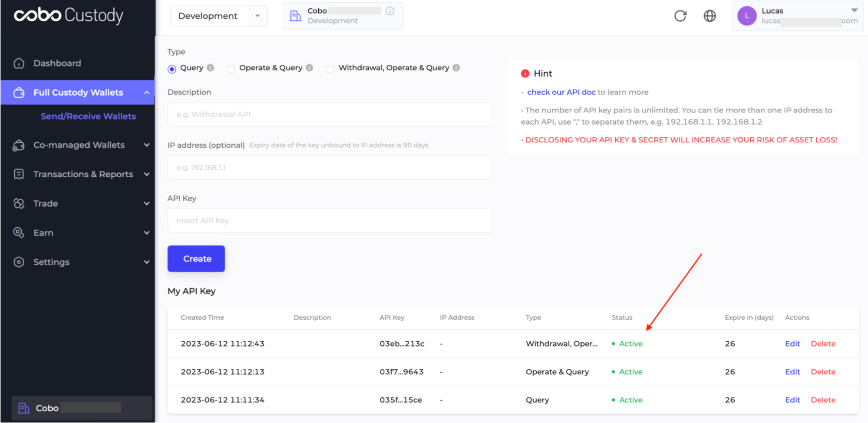Expand the Earn chevron
Viewport: 868px width, 423px height.
pyautogui.click(x=147, y=233)
